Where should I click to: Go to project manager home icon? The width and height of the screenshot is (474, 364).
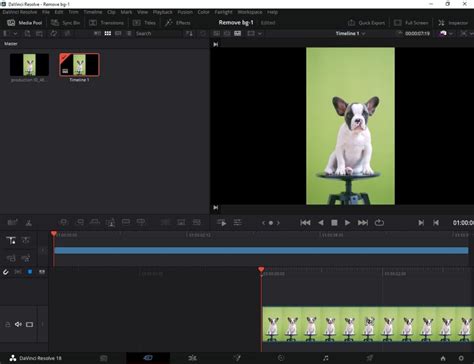[443, 358]
